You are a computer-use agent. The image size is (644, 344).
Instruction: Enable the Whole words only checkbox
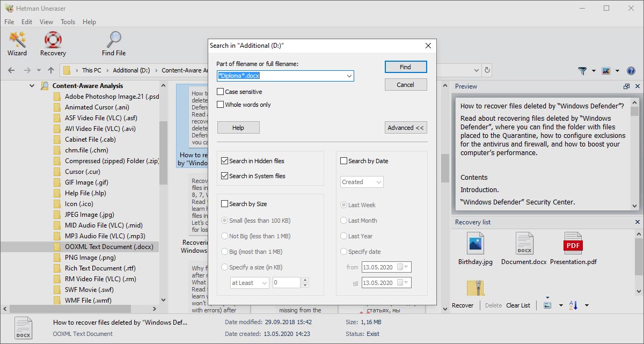click(x=221, y=105)
